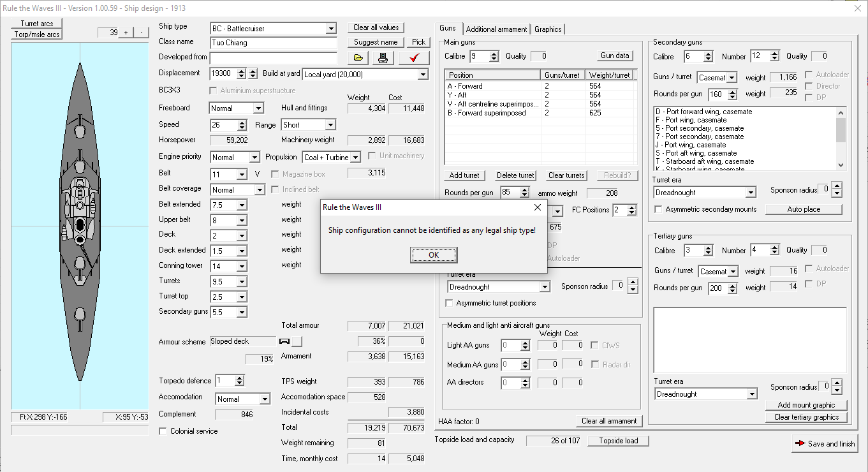Click the Light AA guns spinner
Image resolution: width=868 pixels, height=472 pixels.
[524, 346]
